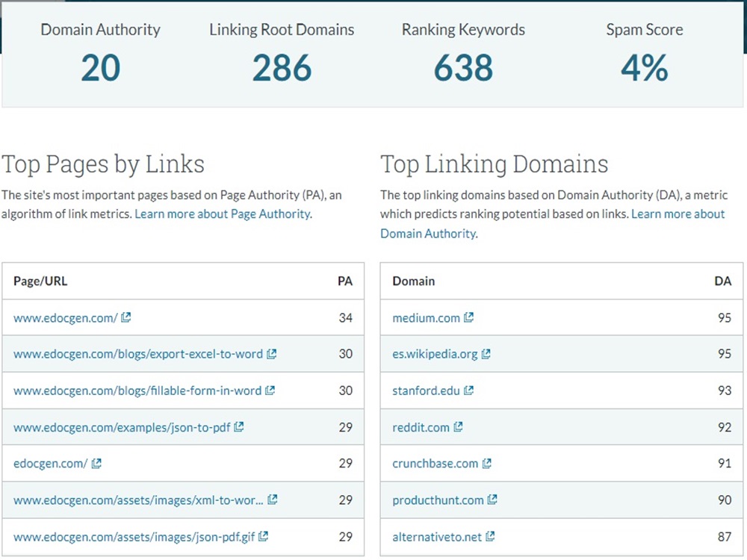Select the DA value 90 for producthunt.com
Image resolution: width=747 pixels, height=560 pixels.
725,500
